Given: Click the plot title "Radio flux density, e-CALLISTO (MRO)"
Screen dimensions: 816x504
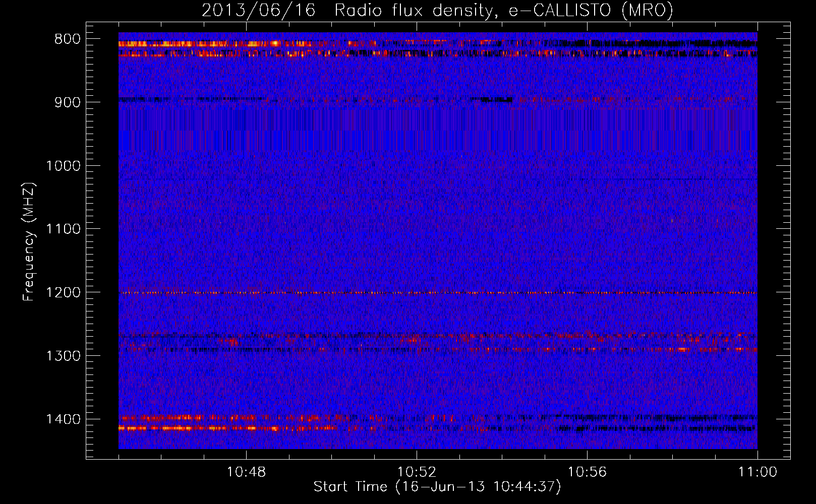Looking at the screenshot, I should 504,11.
